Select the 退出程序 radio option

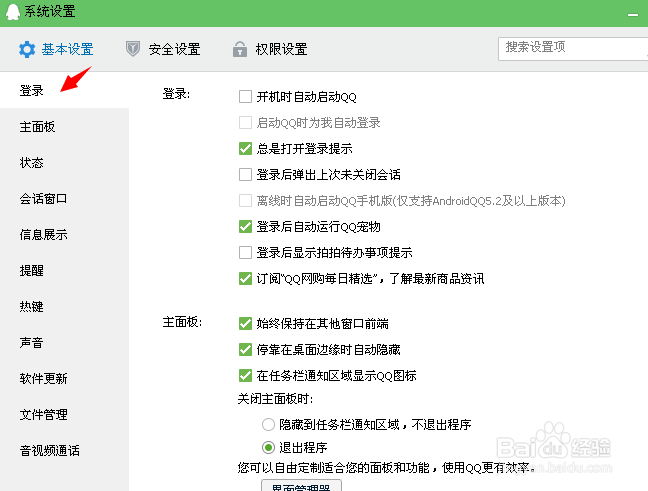click(x=268, y=447)
